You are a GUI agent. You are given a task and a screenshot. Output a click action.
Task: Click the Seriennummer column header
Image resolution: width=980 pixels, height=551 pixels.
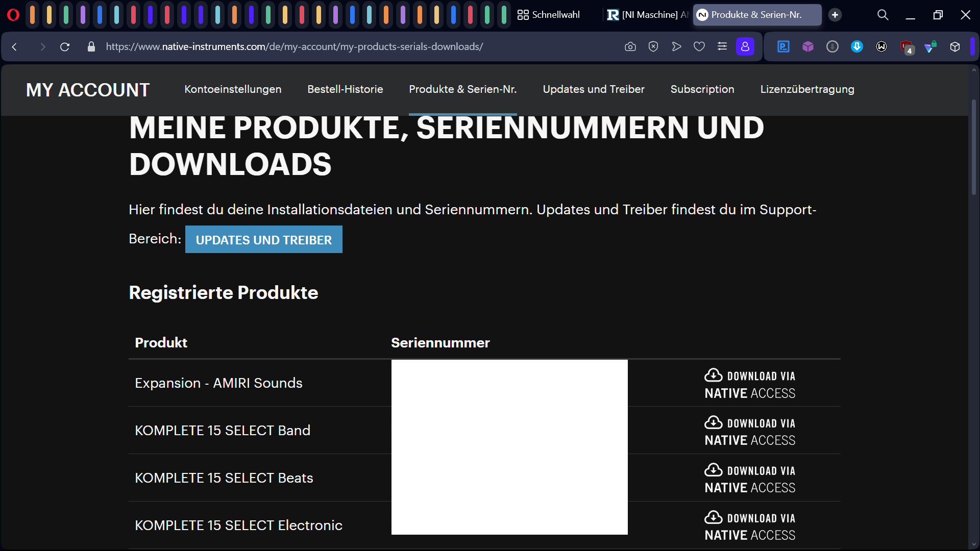tap(440, 343)
